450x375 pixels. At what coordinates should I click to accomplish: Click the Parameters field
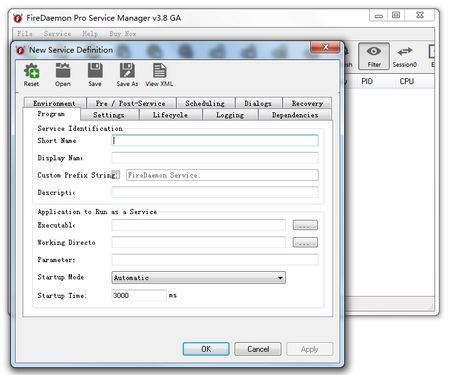pos(215,260)
